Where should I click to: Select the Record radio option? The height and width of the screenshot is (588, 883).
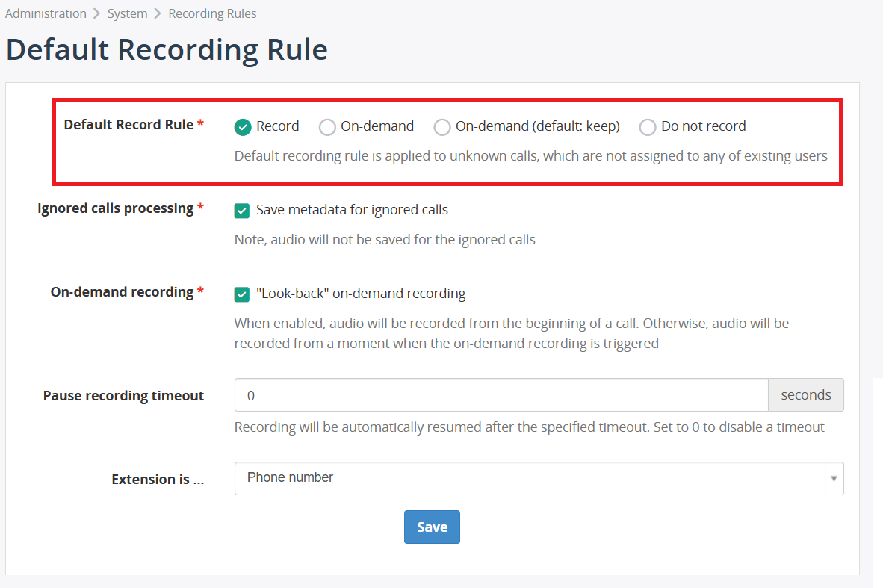[x=243, y=127]
